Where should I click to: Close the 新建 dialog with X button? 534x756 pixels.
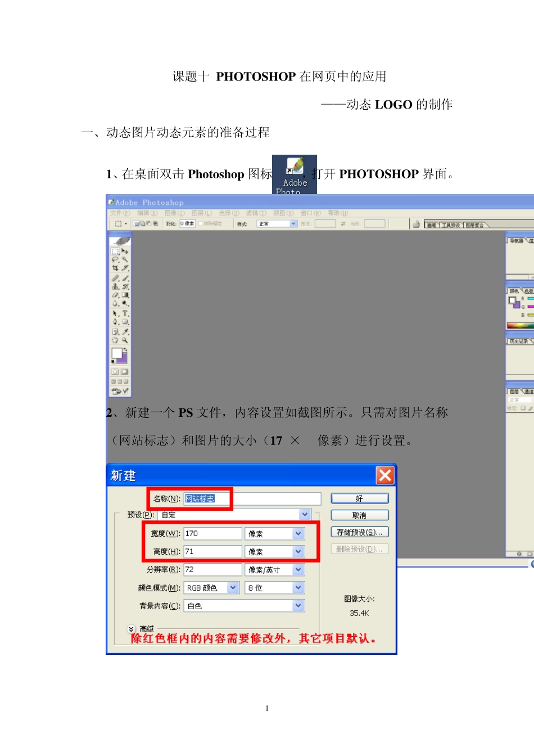pos(385,475)
